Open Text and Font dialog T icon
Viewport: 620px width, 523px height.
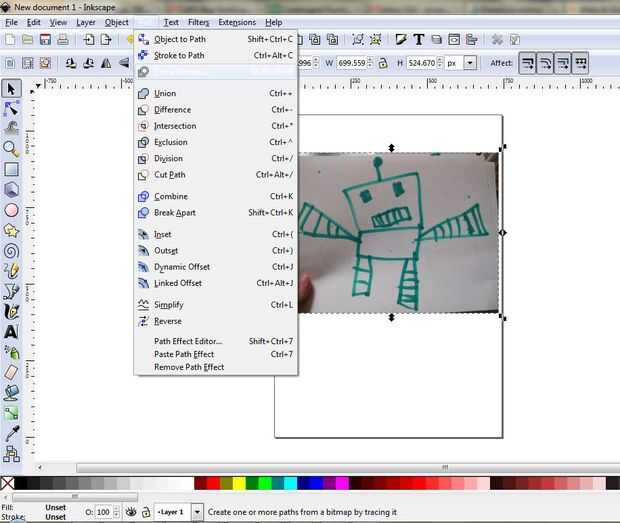coord(419,40)
